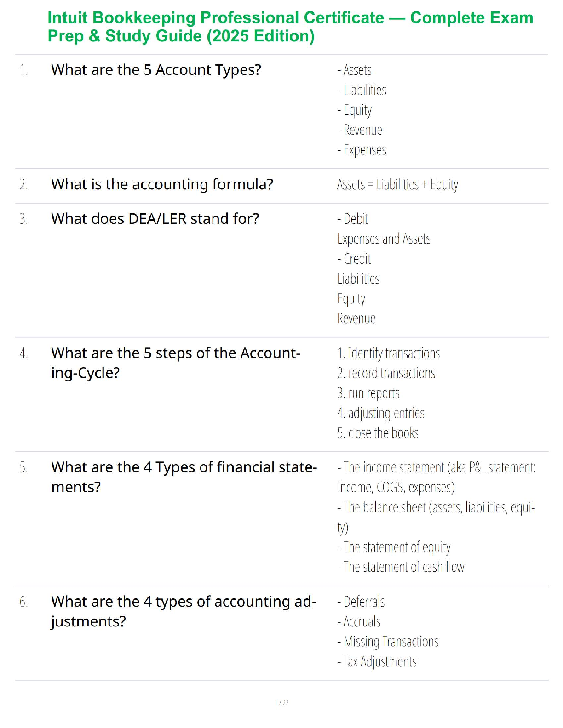Click the "- Expenses" answer line in question 1
Image resolution: width=563 pixels, height=728 pixels.
[362, 150]
